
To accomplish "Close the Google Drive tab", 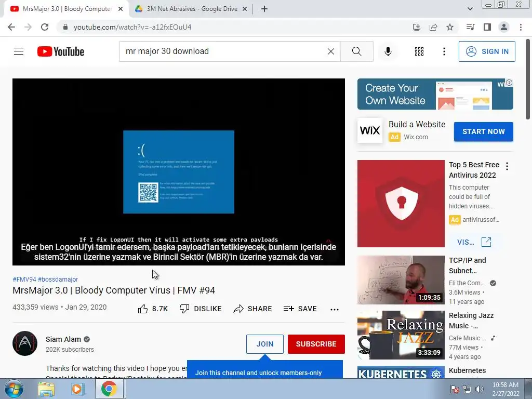I will (x=245, y=9).
